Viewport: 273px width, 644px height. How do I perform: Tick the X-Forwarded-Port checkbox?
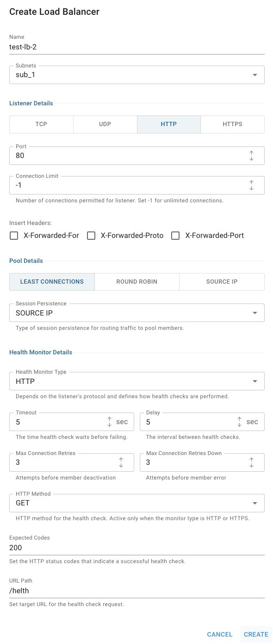coord(175,236)
